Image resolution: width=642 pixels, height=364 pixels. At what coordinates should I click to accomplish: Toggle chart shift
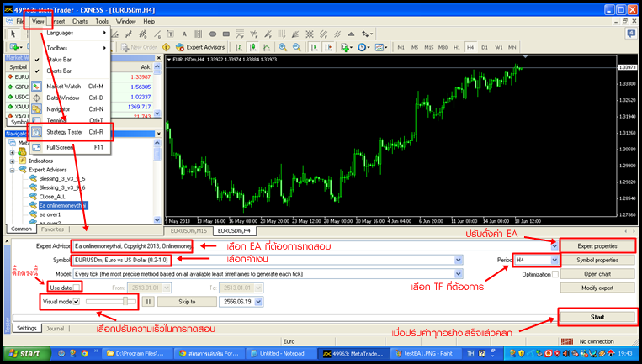[328, 47]
